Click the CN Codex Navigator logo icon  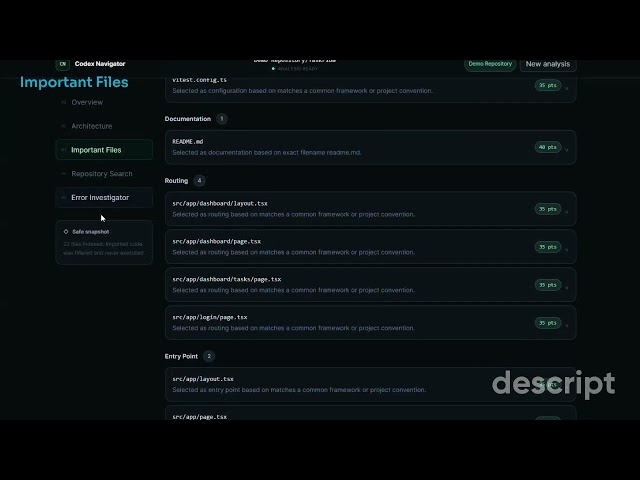(62, 64)
